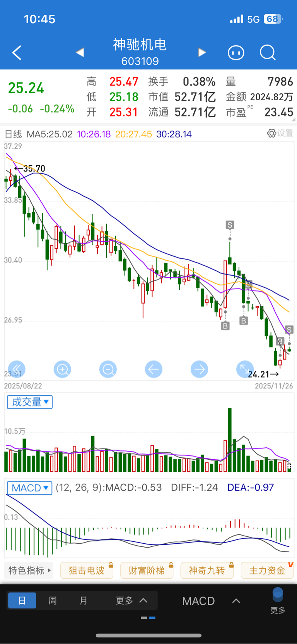This screenshot has height=644, width=297.
Task: Tap the low price 25.18
Action: pos(124,97)
